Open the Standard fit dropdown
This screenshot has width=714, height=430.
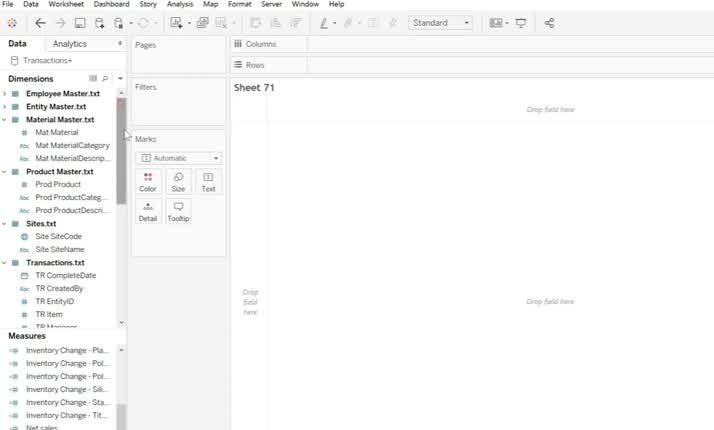click(440, 23)
